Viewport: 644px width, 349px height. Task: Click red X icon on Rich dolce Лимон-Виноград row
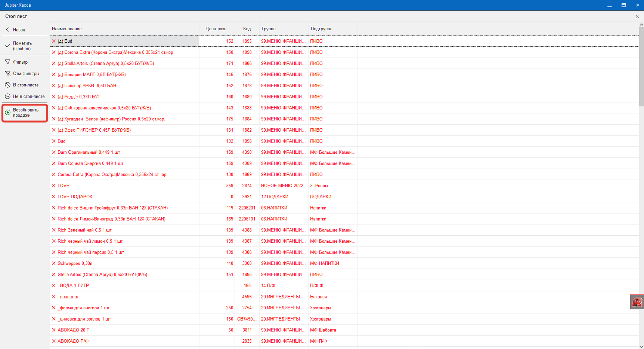coord(54,219)
